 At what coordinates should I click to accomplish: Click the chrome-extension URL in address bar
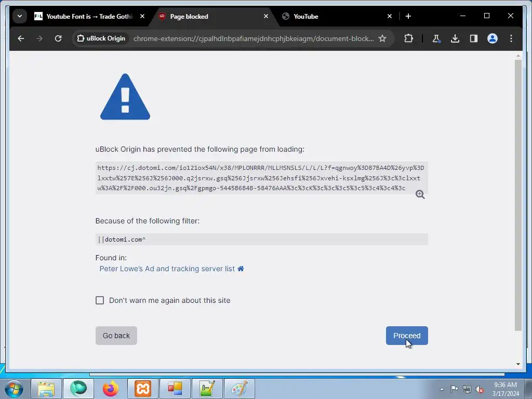pyautogui.click(x=254, y=38)
